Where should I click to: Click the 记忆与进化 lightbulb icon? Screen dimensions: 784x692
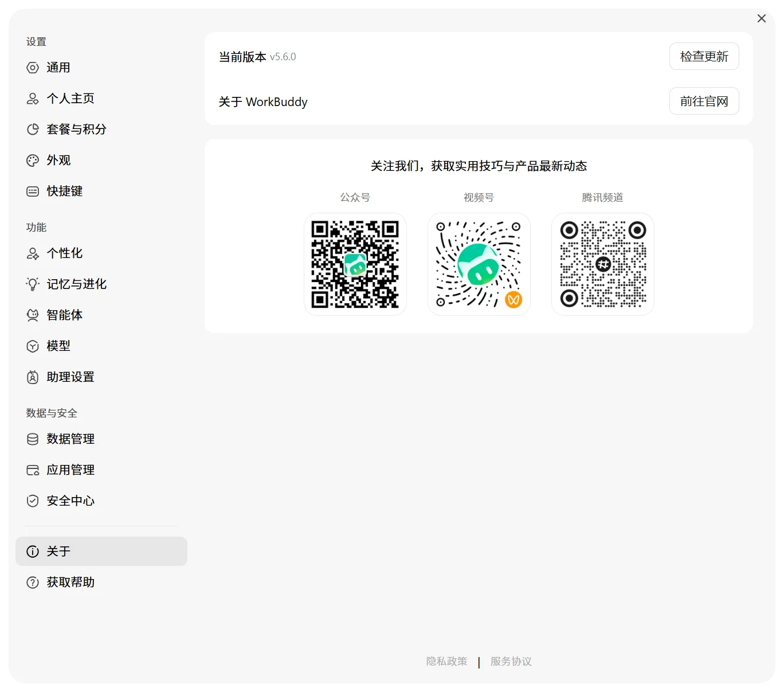point(33,284)
